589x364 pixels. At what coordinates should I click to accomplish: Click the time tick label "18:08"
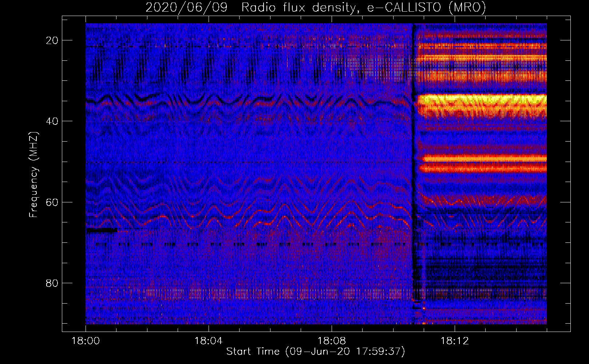(332, 341)
